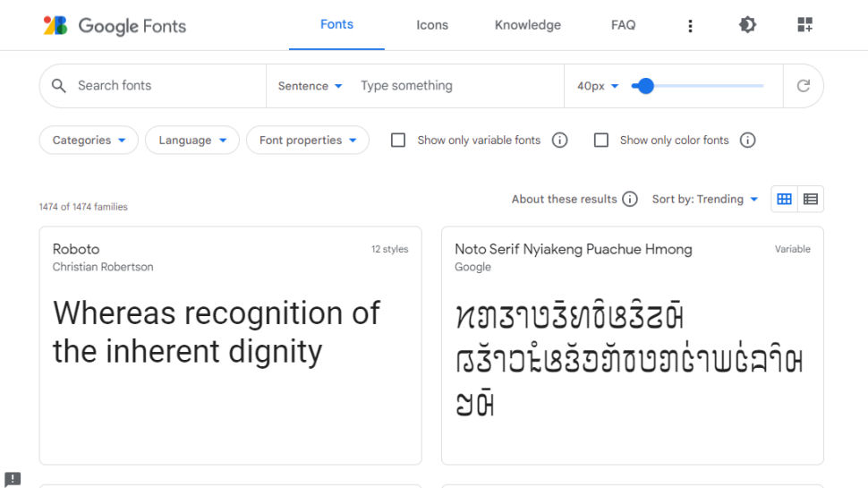This screenshot has height=488, width=868.
Task: Click the Google Fonts logo
Action: tap(115, 25)
